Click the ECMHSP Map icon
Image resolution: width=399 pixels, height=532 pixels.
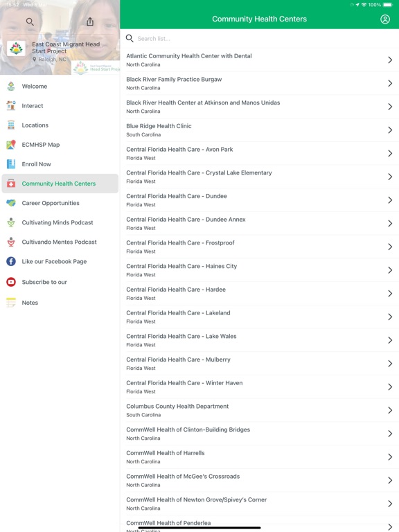point(11,145)
